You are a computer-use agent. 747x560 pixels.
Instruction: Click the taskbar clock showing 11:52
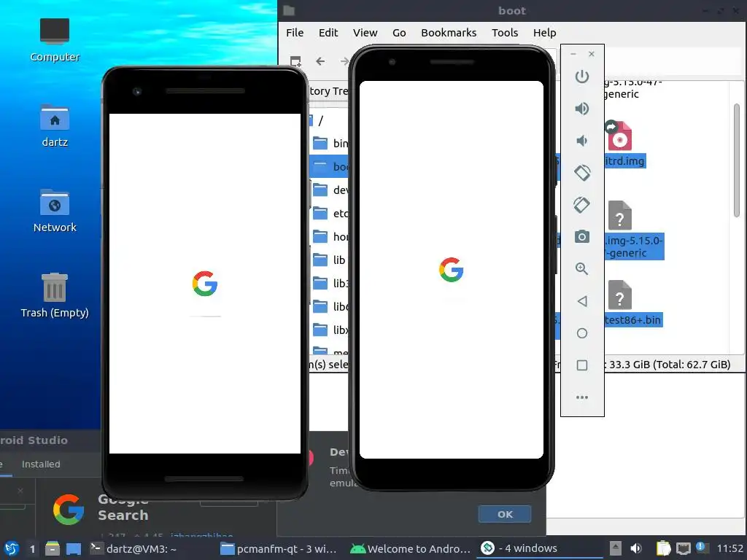[729, 548]
